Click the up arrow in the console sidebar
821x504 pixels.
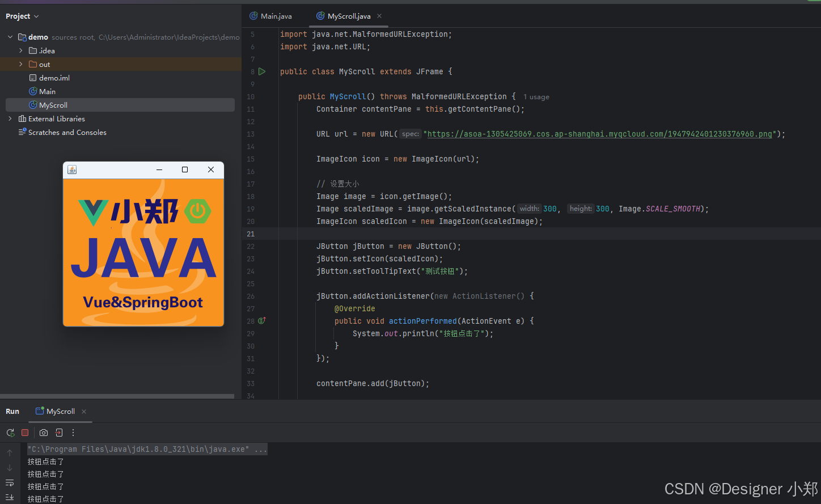(10, 452)
